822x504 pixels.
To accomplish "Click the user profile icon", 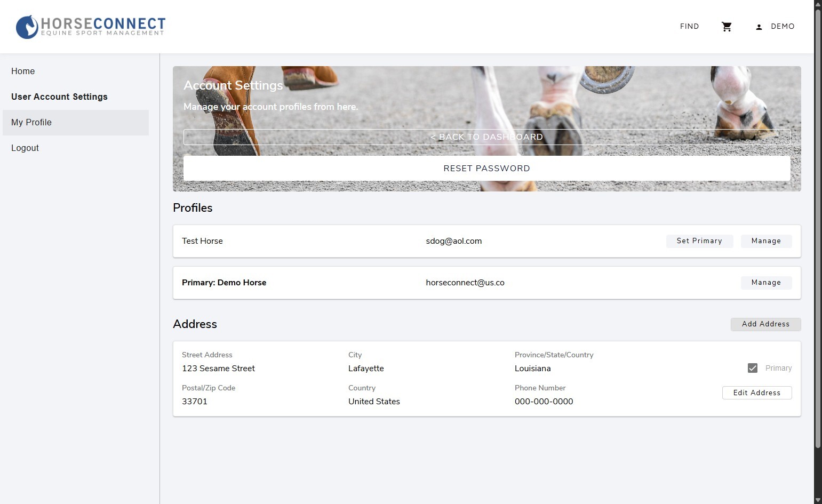I will [x=759, y=27].
